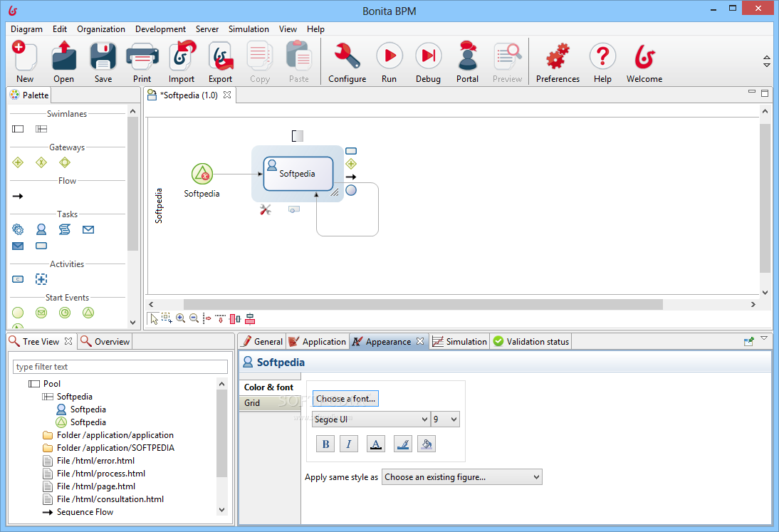The width and height of the screenshot is (779, 532).
Task: Open the Welcome page icon
Action: tap(644, 63)
